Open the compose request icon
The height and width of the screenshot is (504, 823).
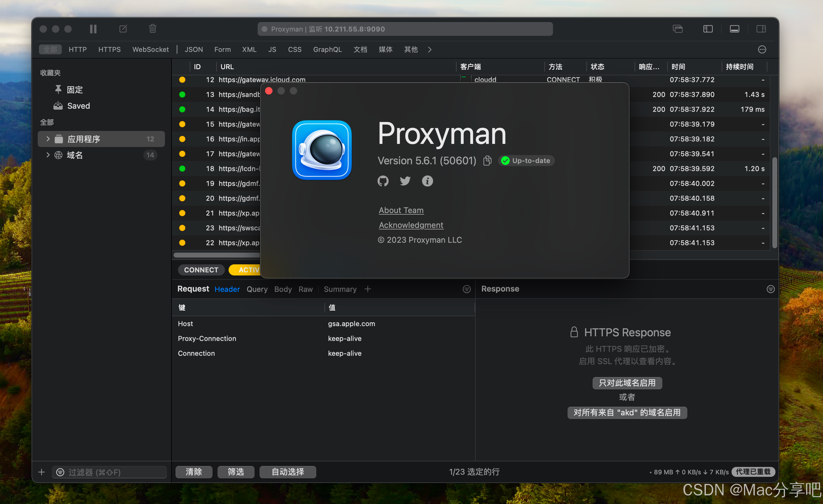(x=123, y=29)
